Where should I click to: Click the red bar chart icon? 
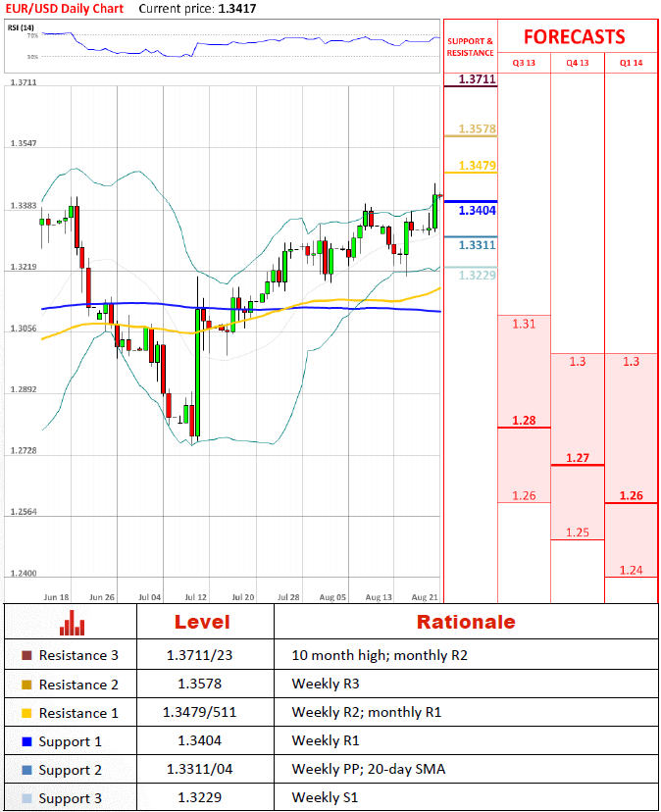click(x=72, y=623)
